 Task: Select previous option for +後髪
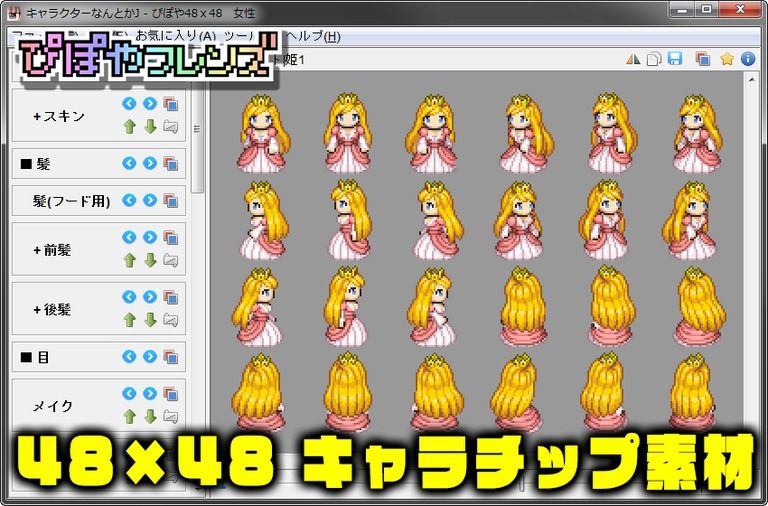point(129,297)
